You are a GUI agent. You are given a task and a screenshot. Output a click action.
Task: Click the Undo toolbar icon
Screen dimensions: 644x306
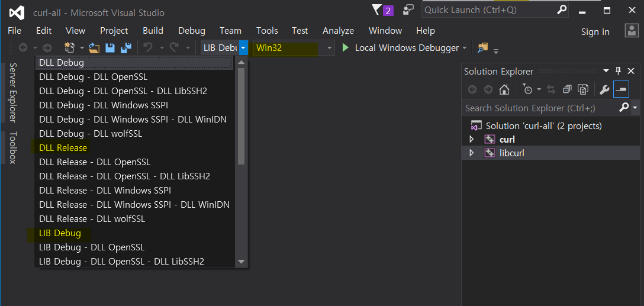point(148,47)
